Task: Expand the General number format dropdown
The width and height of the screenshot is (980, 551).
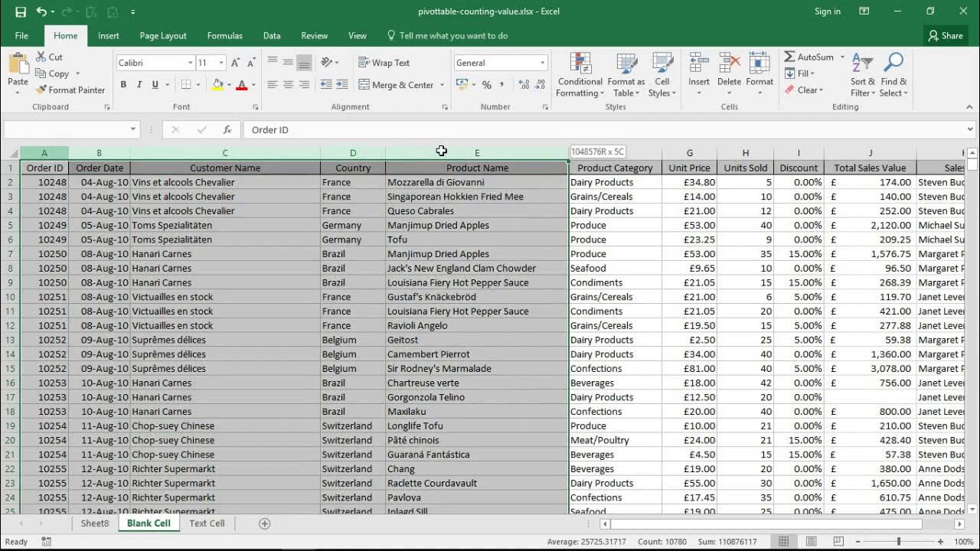Action: click(x=542, y=63)
